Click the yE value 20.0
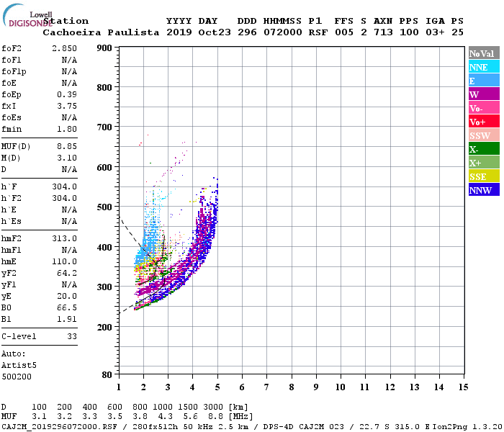The image size is (504, 432). [x=67, y=296]
